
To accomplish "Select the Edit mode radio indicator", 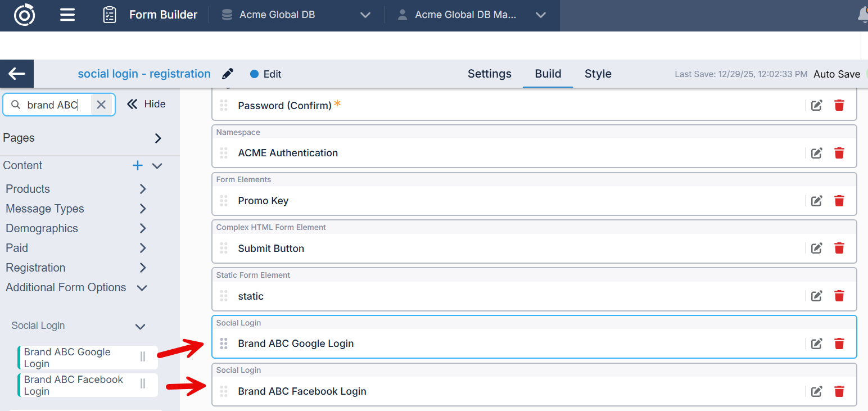I will coord(254,74).
